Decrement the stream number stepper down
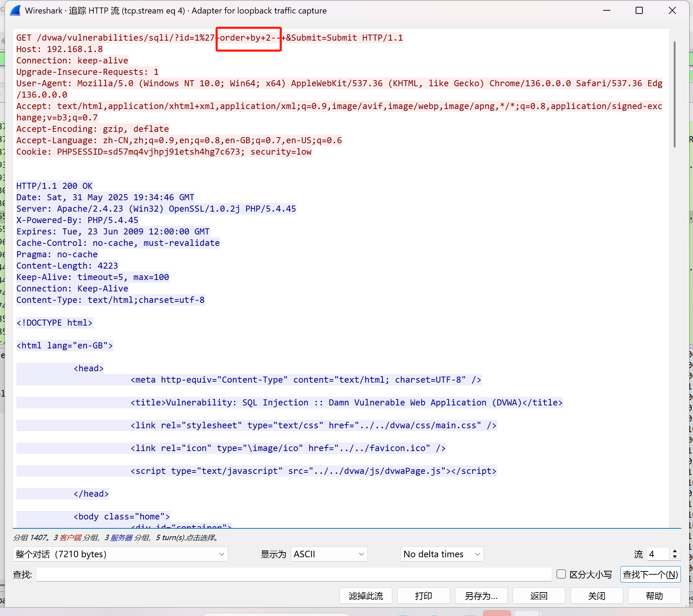 pyautogui.click(x=675, y=557)
